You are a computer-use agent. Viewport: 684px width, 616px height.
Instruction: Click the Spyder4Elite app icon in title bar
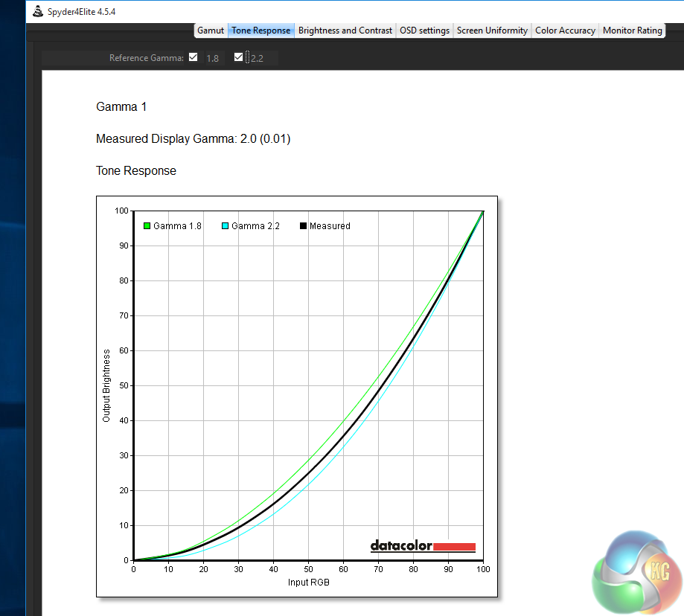point(38,11)
